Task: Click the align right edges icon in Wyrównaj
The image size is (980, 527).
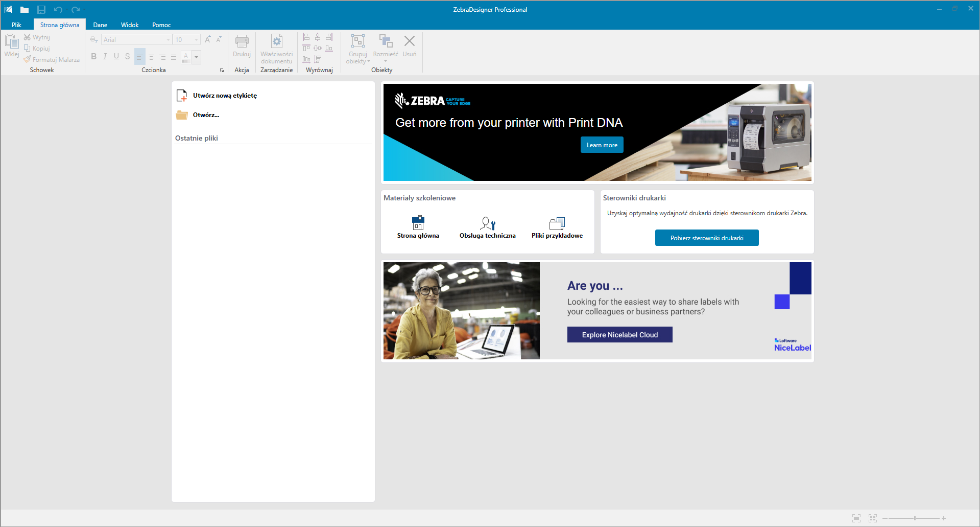Action: point(329,37)
